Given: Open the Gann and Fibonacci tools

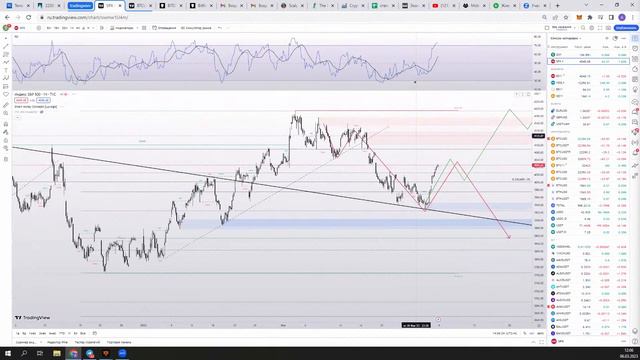Looking at the screenshot, I should (x=6, y=54).
